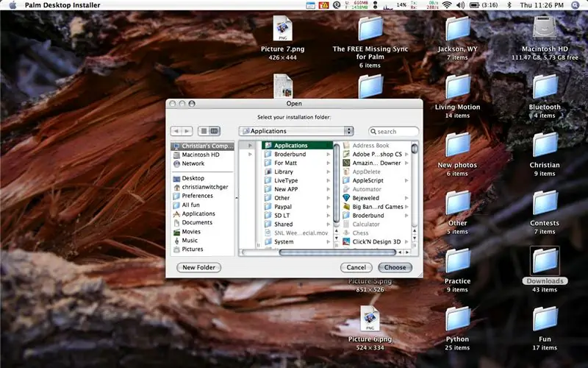The height and width of the screenshot is (368, 588).
Task: Select the Library folder
Action: point(297,171)
